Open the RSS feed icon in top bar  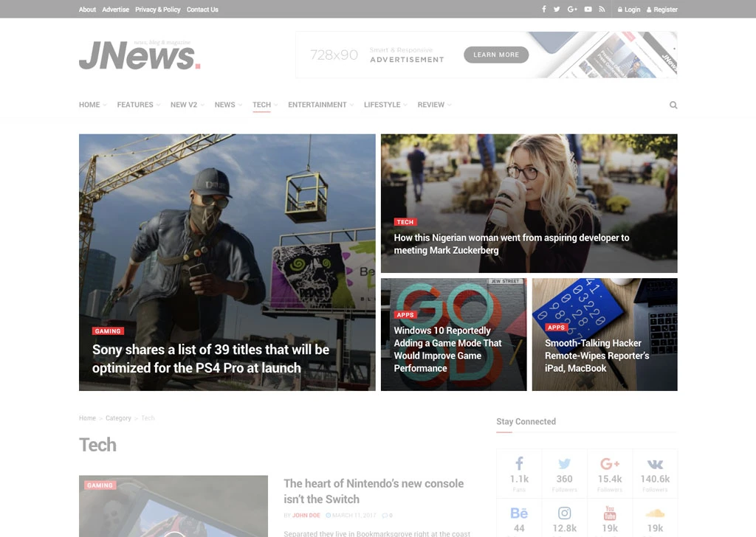[x=602, y=9]
